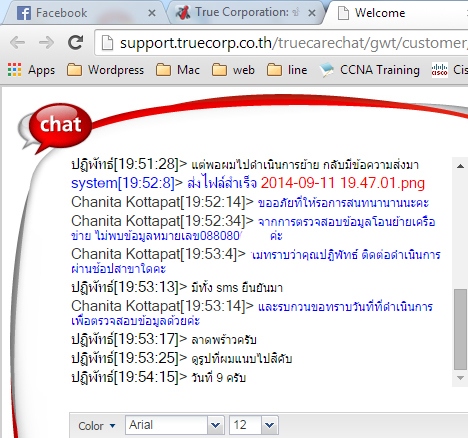Open the Apps grid shortcut
The image size is (468, 438).
[x=31, y=70]
